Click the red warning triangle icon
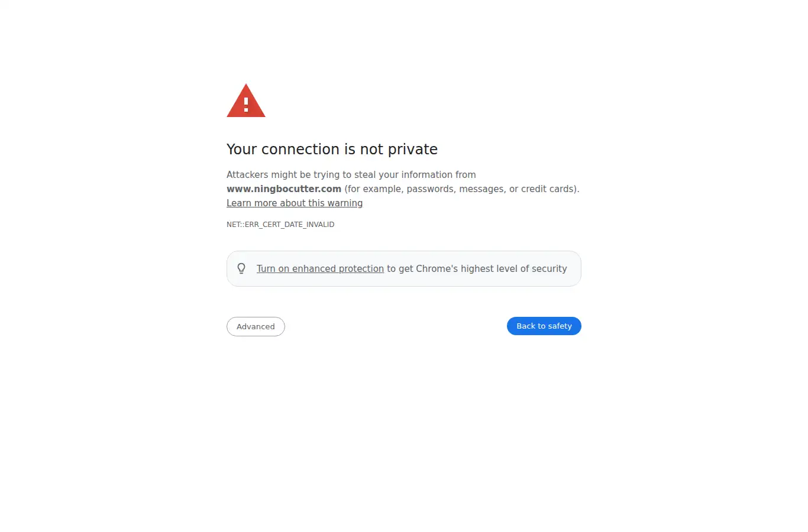Viewport: 808px width, 532px height. [x=246, y=100]
